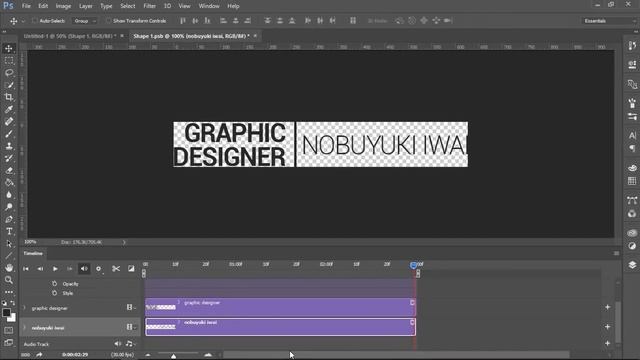Image resolution: width=640 pixels, height=360 pixels.
Task: Step to previous frame
Action: (x=40, y=269)
